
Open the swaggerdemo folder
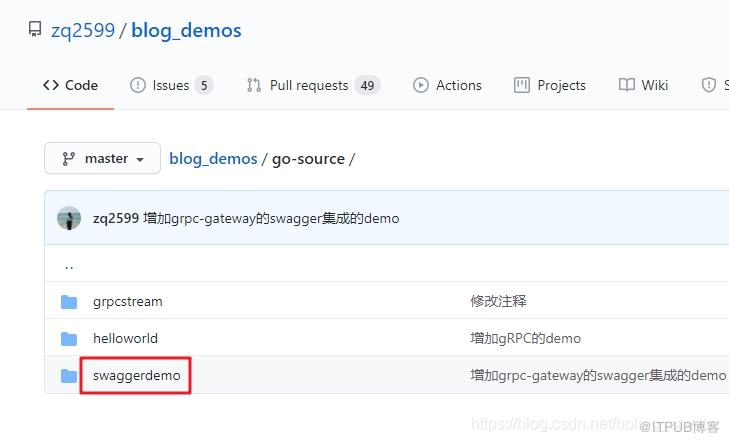[137, 376]
